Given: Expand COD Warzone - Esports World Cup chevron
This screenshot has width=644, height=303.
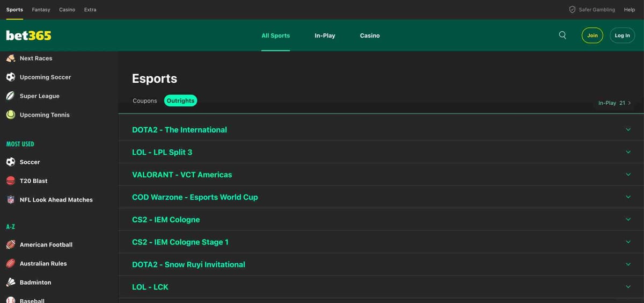Looking at the screenshot, I should [x=628, y=197].
